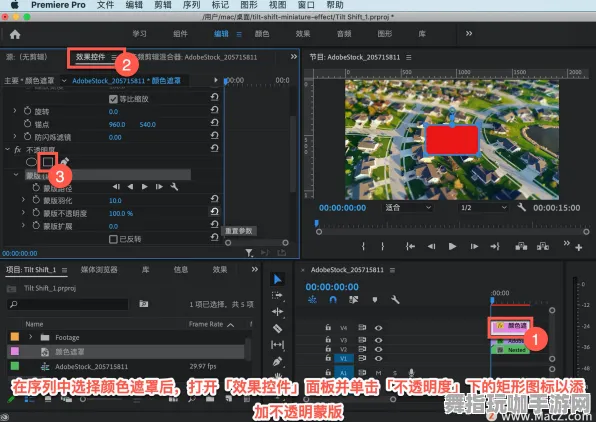Screen dimensions: 596x422
Task: Create an ellipse mask under 不透明度
Action: [31, 162]
